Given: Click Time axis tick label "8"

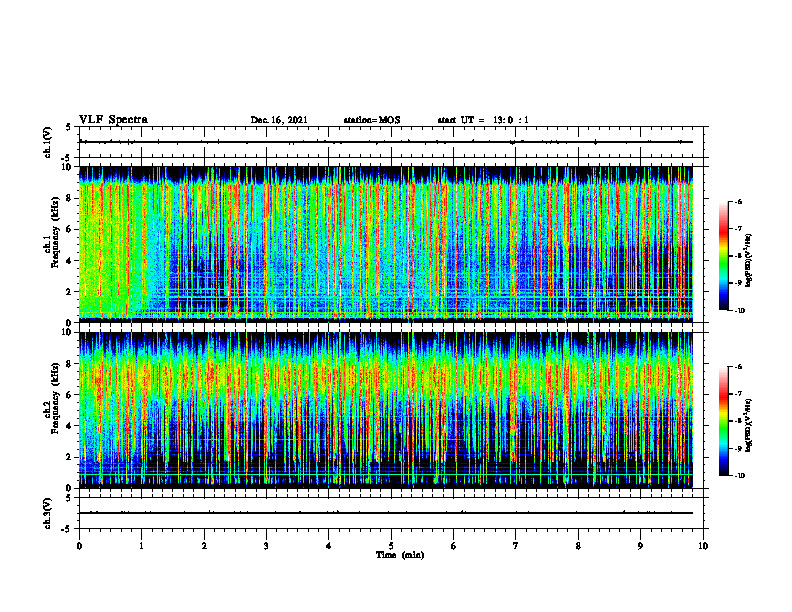Looking at the screenshot, I should point(578,546).
